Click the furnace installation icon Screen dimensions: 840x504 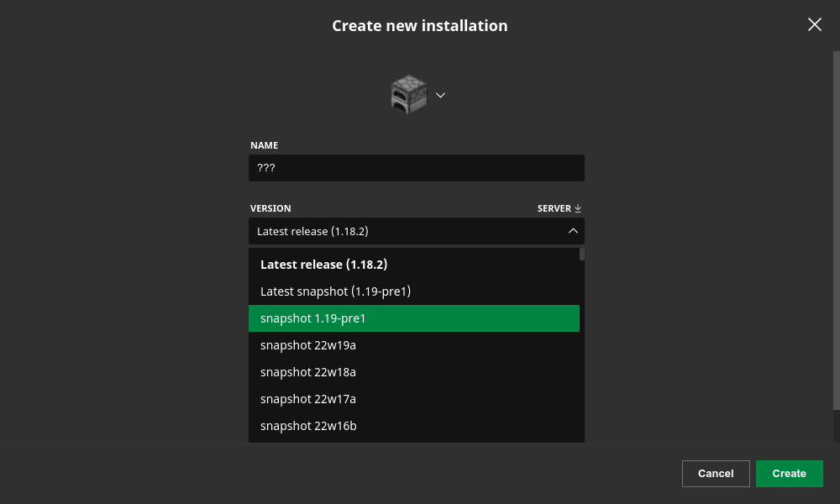(x=408, y=94)
